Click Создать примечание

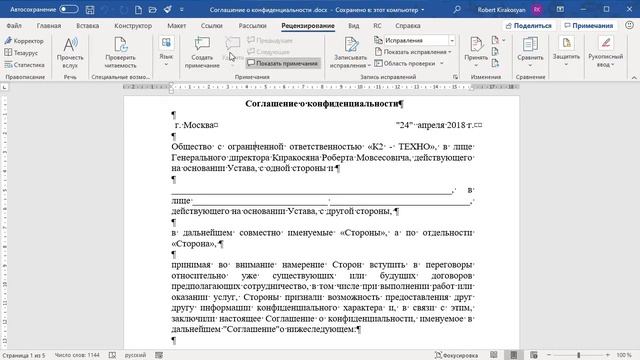click(202, 53)
